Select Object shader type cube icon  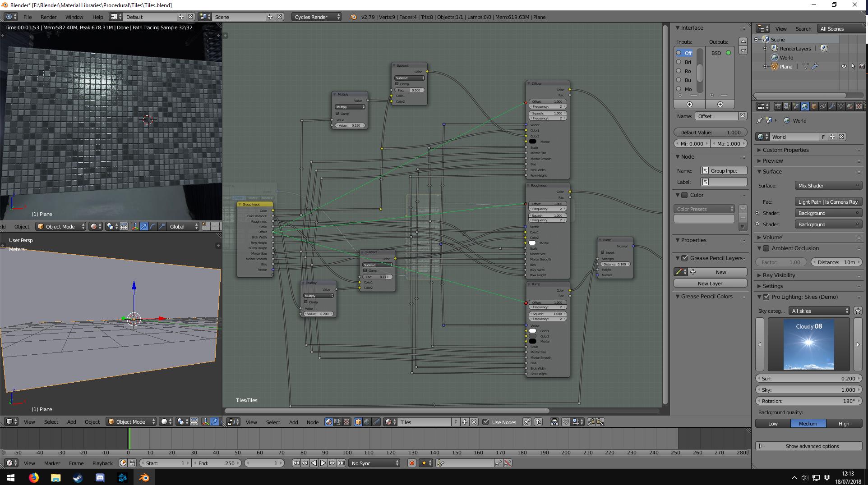coord(358,422)
